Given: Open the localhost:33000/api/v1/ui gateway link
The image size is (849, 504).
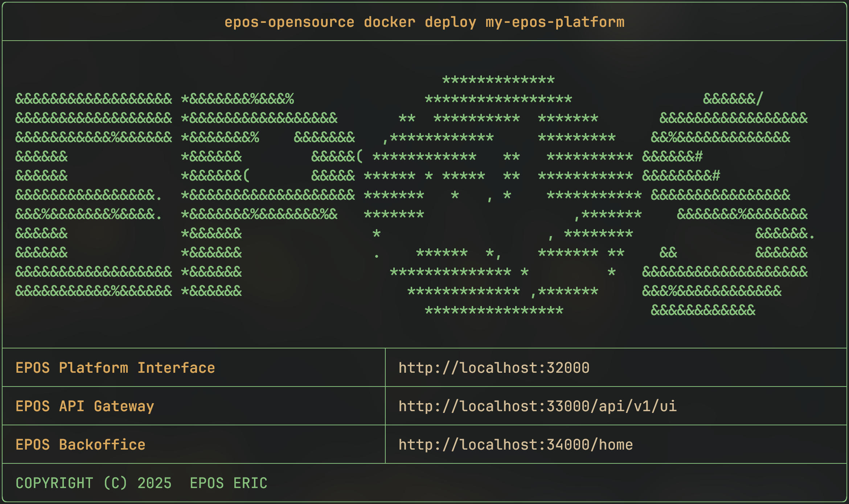Looking at the screenshot, I should point(537,406).
